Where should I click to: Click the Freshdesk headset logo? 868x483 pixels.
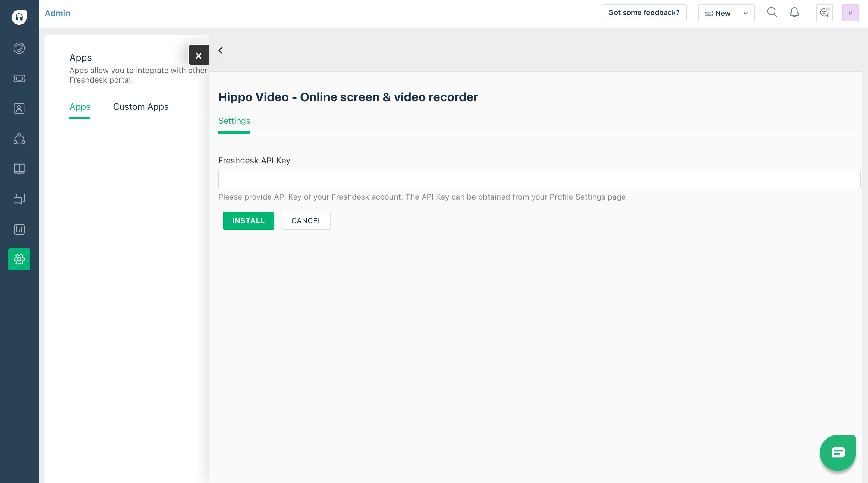[19, 17]
